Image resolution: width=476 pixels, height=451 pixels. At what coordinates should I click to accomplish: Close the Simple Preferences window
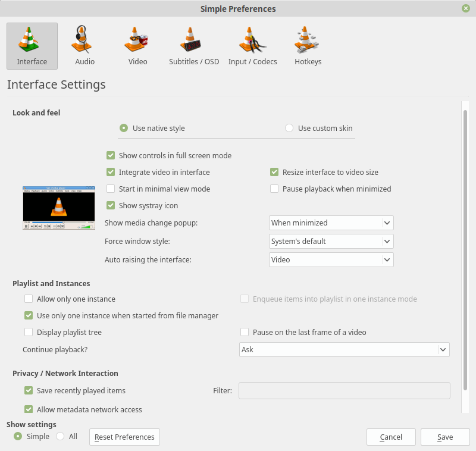[x=465, y=8]
